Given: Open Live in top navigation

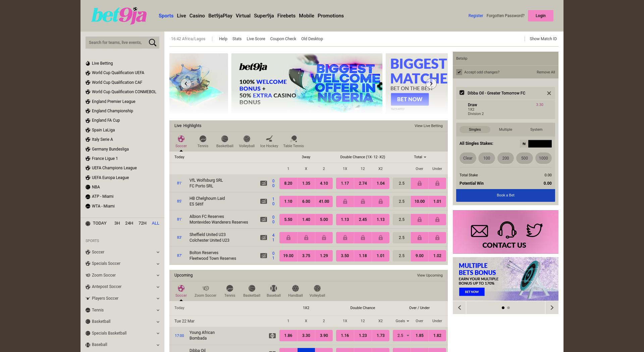Looking at the screenshot, I should click(x=181, y=16).
